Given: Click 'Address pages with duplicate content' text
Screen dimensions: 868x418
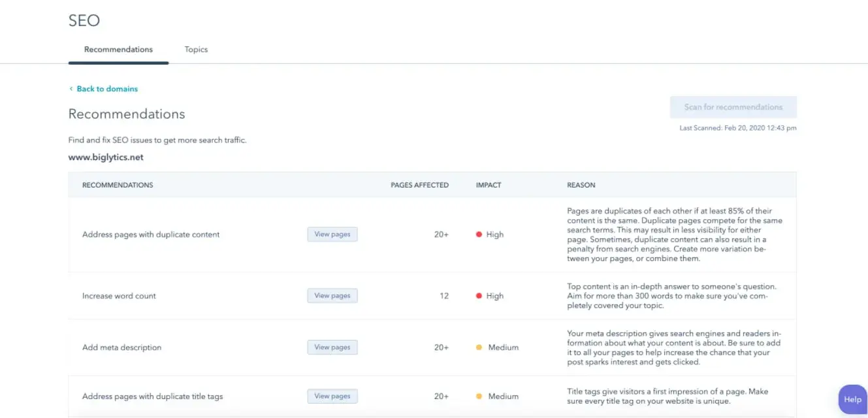Looking at the screenshot, I should click(151, 234).
